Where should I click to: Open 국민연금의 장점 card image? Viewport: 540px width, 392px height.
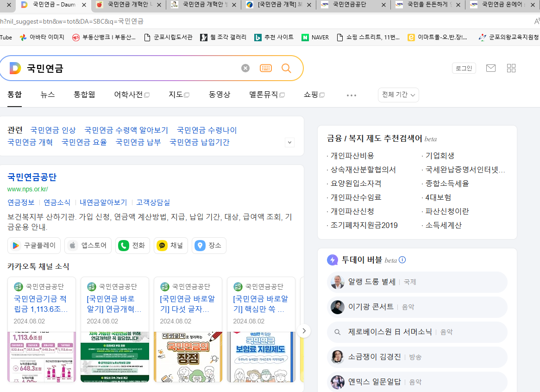[x=188, y=357]
